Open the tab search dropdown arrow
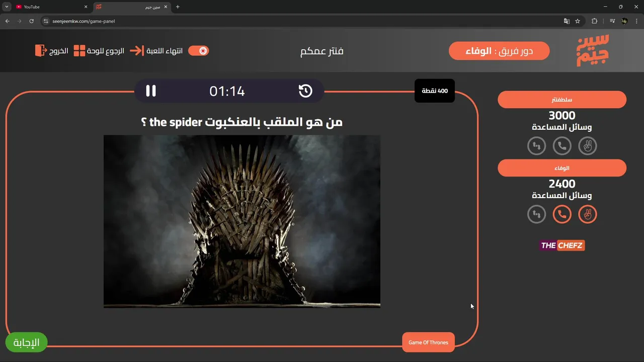 click(x=7, y=7)
